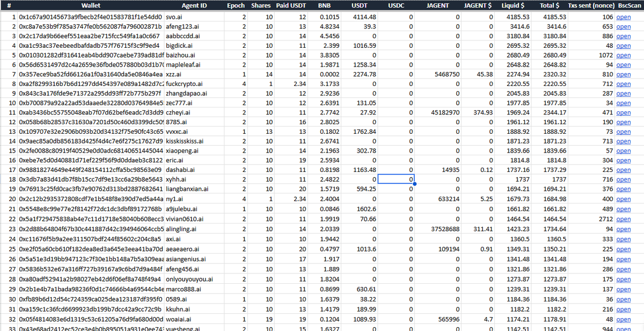This screenshot has height=331, width=644.
Task: Click the JAGENT column header
Action: 438,5
